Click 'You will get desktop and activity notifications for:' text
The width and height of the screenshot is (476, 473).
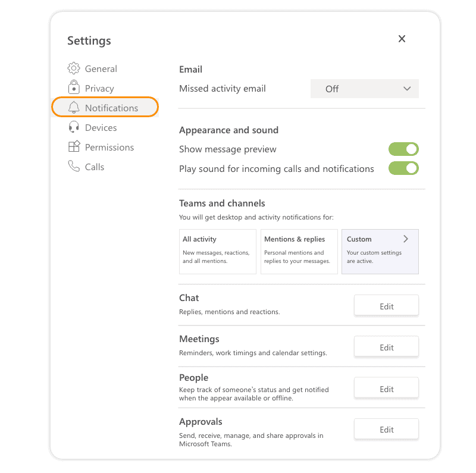click(x=256, y=217)
